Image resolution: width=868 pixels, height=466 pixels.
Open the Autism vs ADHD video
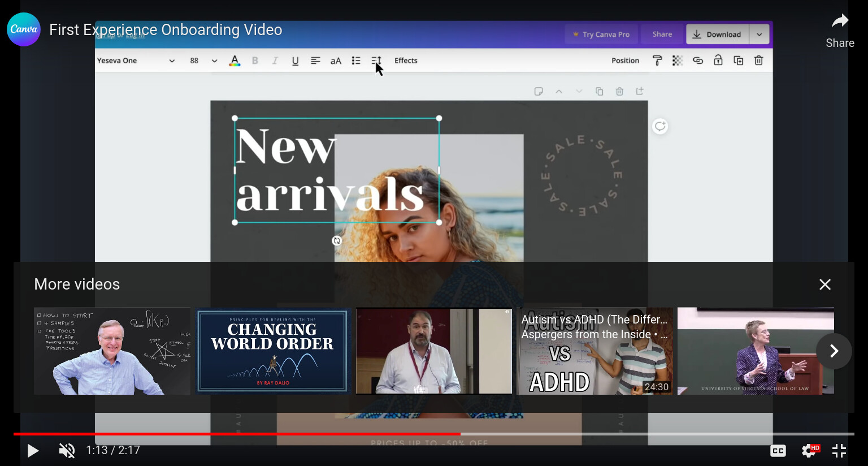595,351
